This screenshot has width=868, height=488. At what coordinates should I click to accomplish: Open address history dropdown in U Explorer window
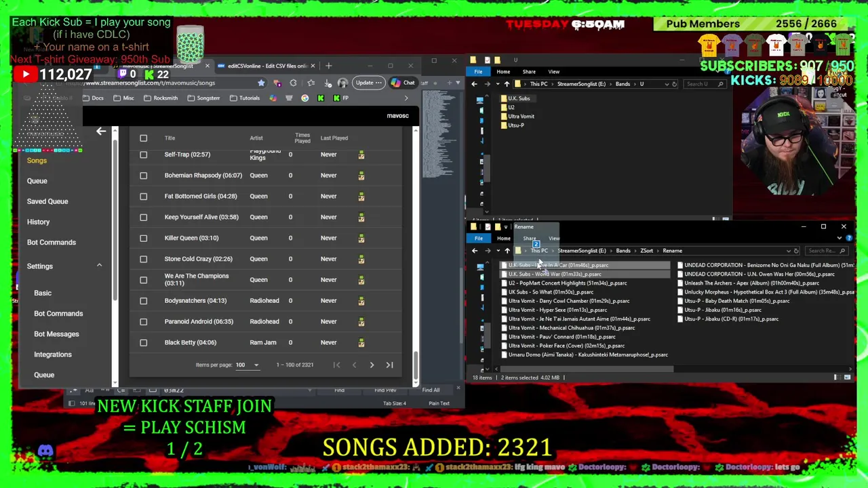pyautogui.click(x=665, y=84)
